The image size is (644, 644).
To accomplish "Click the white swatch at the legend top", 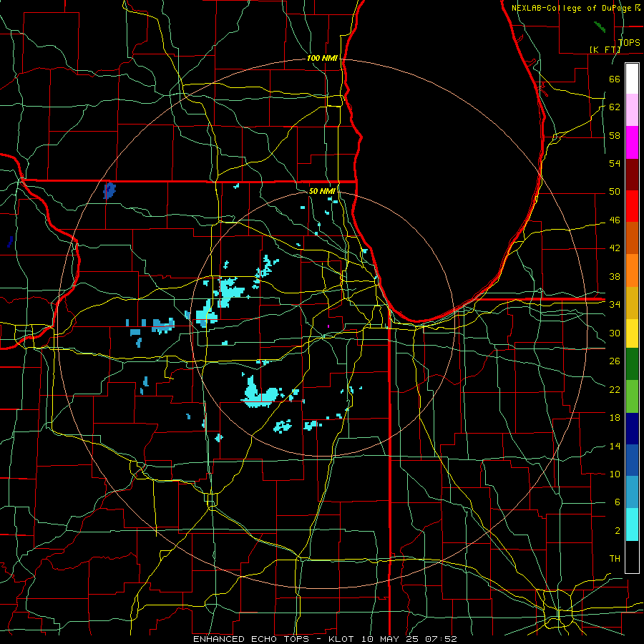I will [x=632, y=79].
